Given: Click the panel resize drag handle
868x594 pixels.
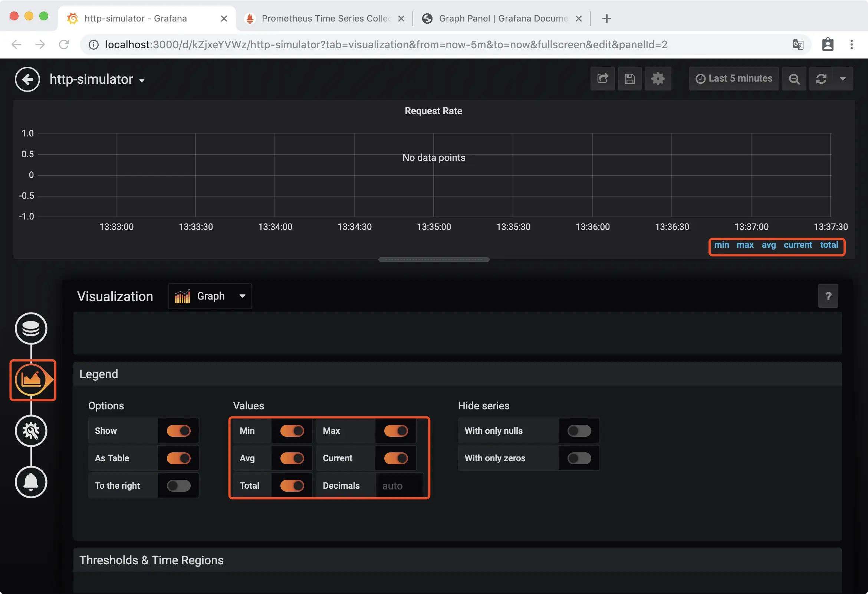Looking at the screenshot, I should [x=434, y=260].
